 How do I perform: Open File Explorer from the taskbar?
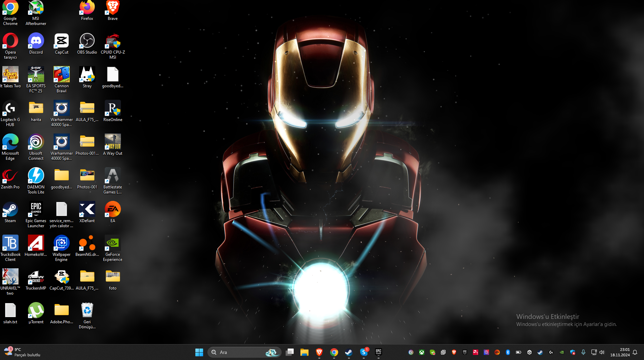[304, 352]
